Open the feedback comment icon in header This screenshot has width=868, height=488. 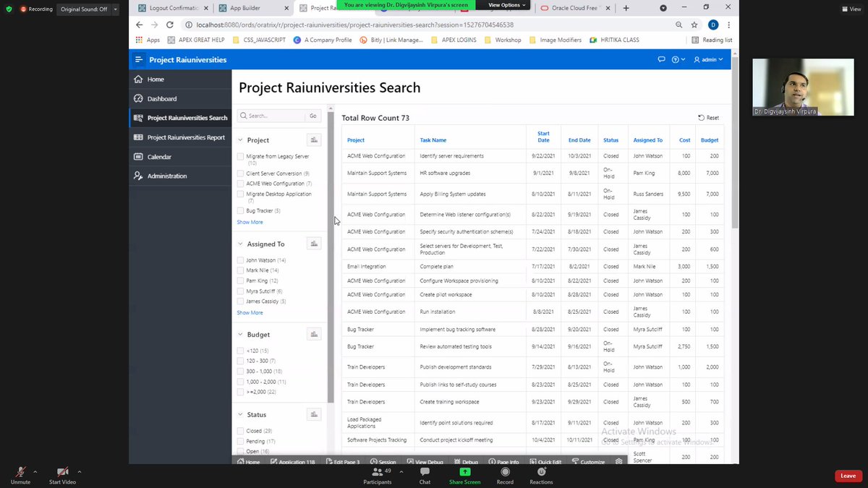(661, 59)
